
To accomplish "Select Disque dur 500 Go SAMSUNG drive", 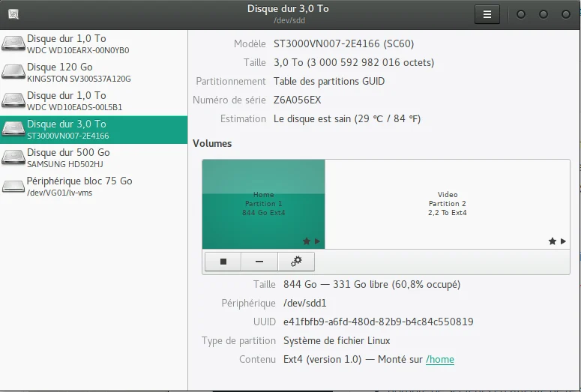I will point(94,158).
